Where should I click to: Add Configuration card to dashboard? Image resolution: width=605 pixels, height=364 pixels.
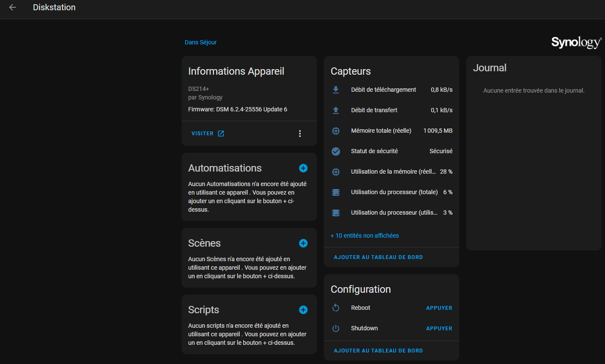[379, 351]
